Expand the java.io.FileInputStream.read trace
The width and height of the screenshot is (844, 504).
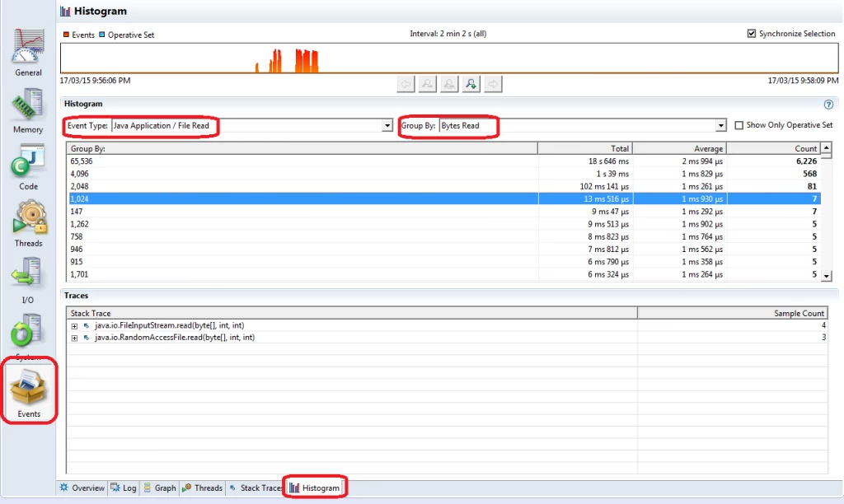pos(74,326)
